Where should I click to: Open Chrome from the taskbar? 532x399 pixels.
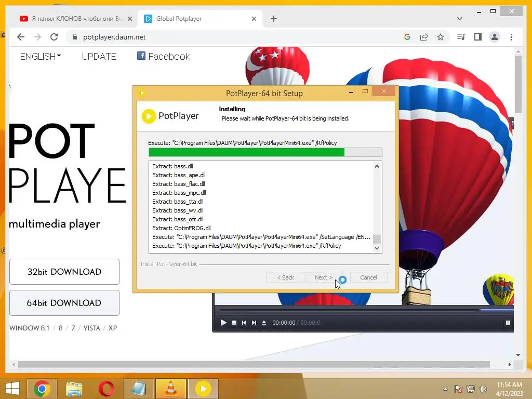(42, 389)
